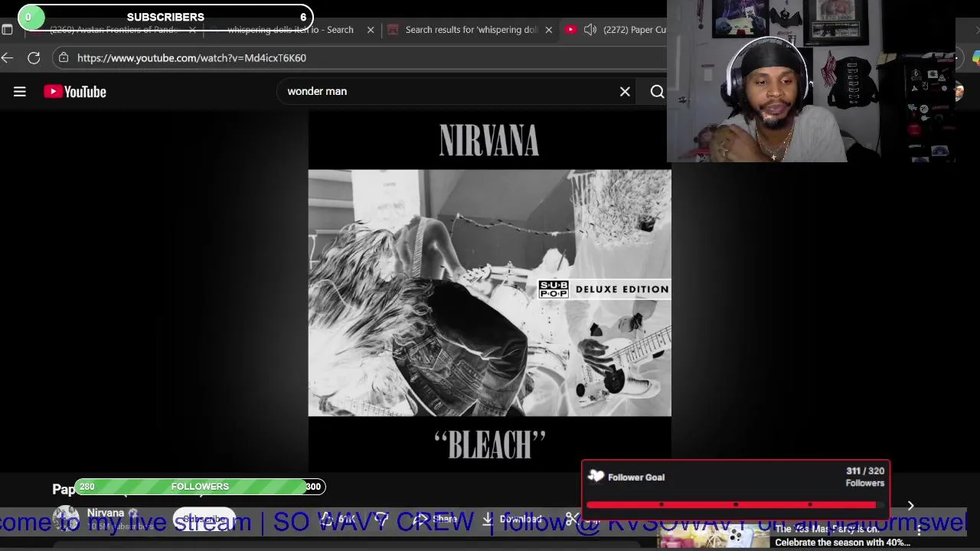Click the Nirvana Bleach album video

(x=490, y=292)
